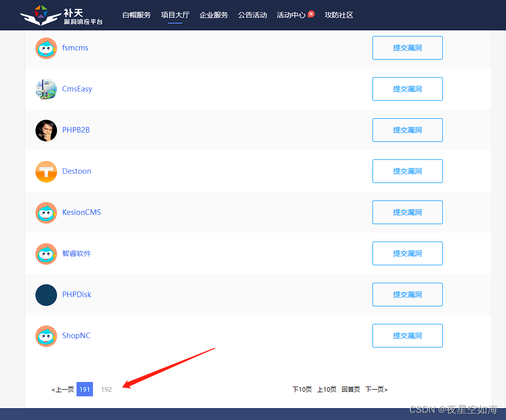Click the PHPB2B avatar icon
This screenshot has width=506, height=420.
pos(46,130)
